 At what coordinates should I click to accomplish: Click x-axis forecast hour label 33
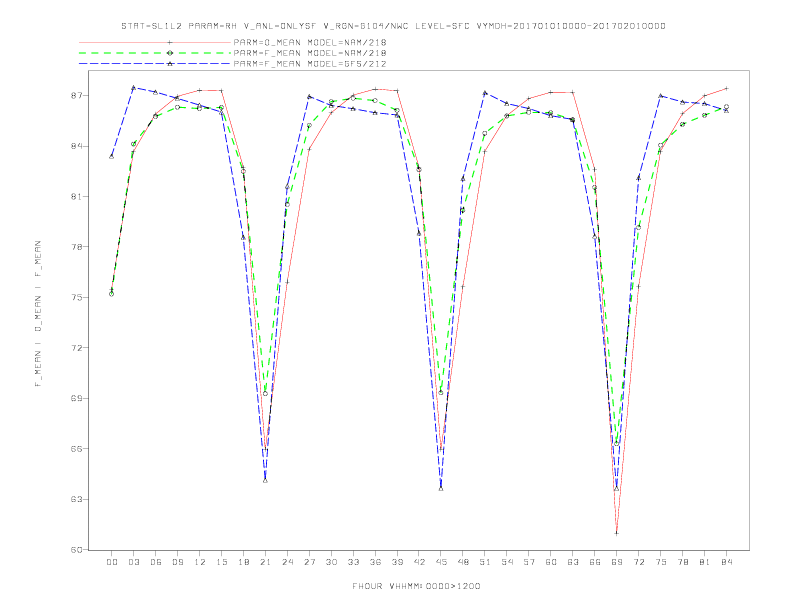(x=353, y=562)
